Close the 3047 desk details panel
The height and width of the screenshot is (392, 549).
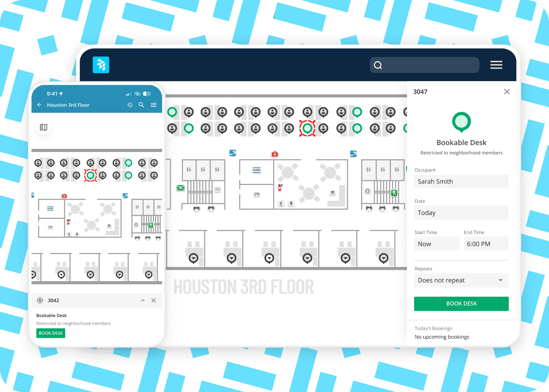click(x=506, y=92)
